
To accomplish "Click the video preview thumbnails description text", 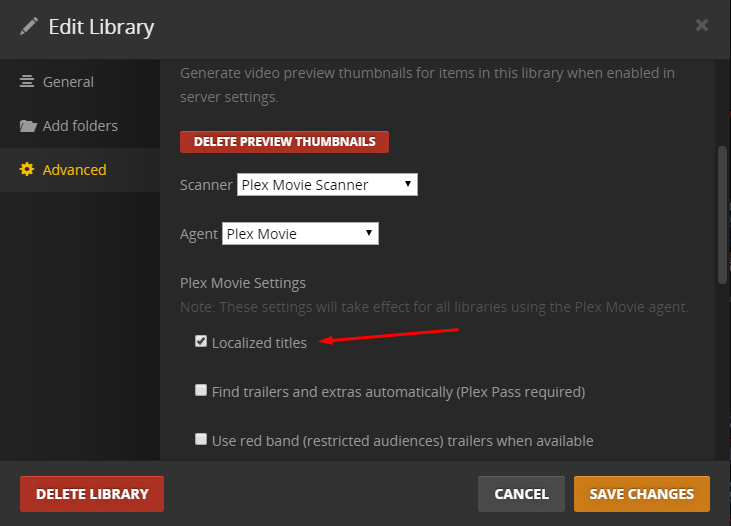I will point(427,85).
